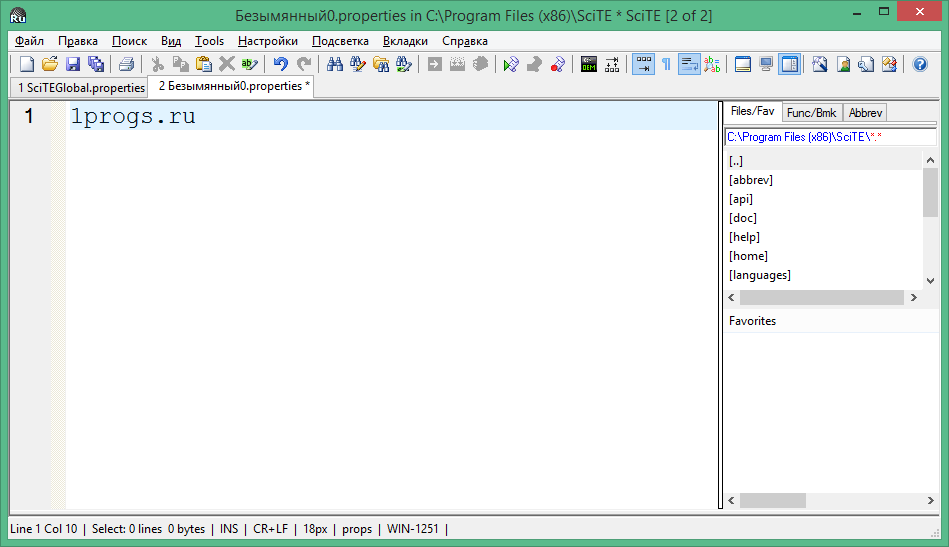Open the Настройки menu
The height and width of the screenshot is (547, 949).
click(x=268, y=41)
